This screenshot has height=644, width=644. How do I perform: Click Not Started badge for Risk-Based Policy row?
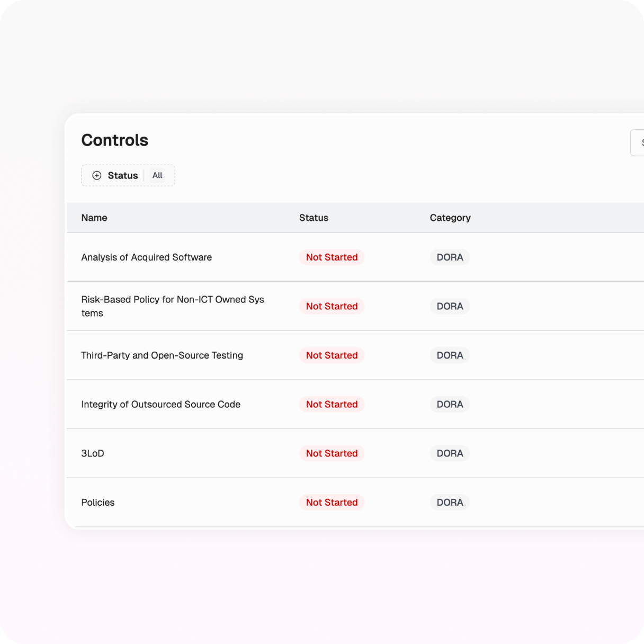(332, 306)
